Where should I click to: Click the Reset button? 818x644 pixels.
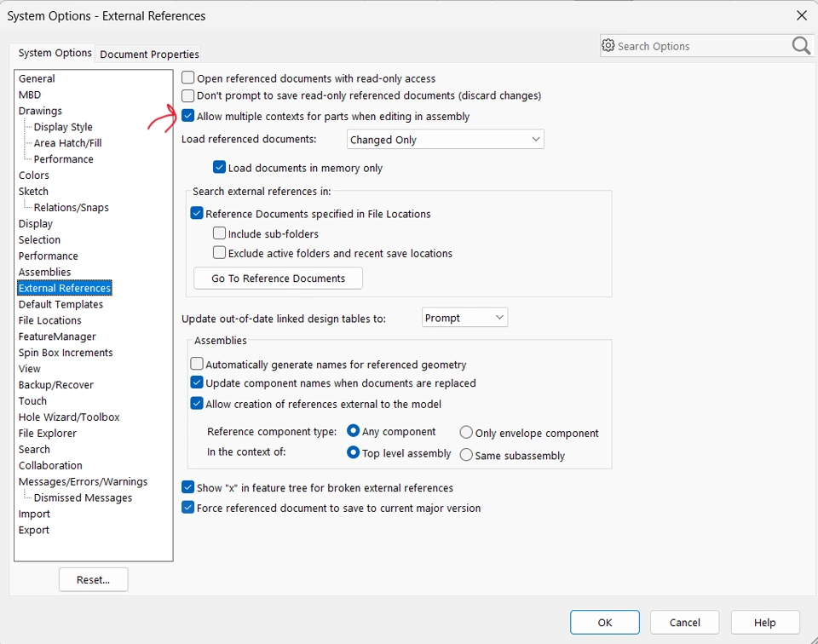[x=94, y=580]
